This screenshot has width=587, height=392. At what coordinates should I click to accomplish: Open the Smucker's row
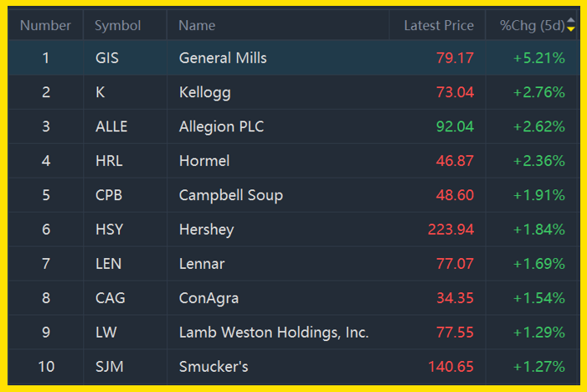coord(294,367)
